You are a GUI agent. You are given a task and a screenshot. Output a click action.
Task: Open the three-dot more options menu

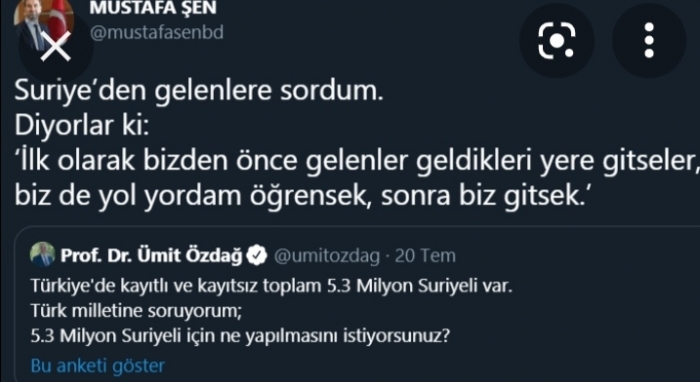[x=649, y=40]
